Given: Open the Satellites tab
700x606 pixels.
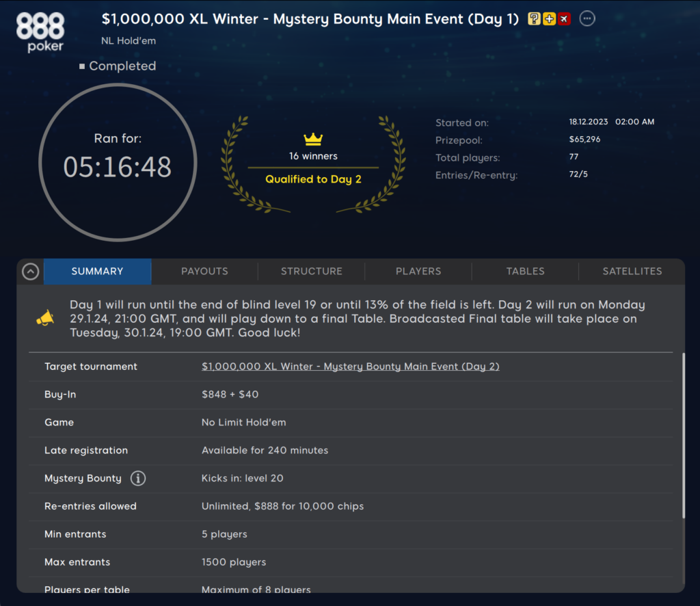Looking at the screenshot, I should pos(632,272).
